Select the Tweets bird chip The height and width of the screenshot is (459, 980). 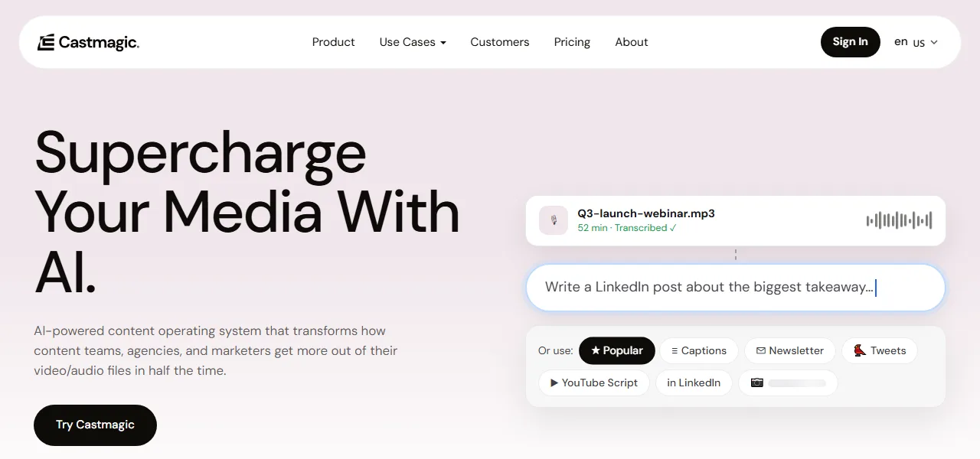point(880,350)
